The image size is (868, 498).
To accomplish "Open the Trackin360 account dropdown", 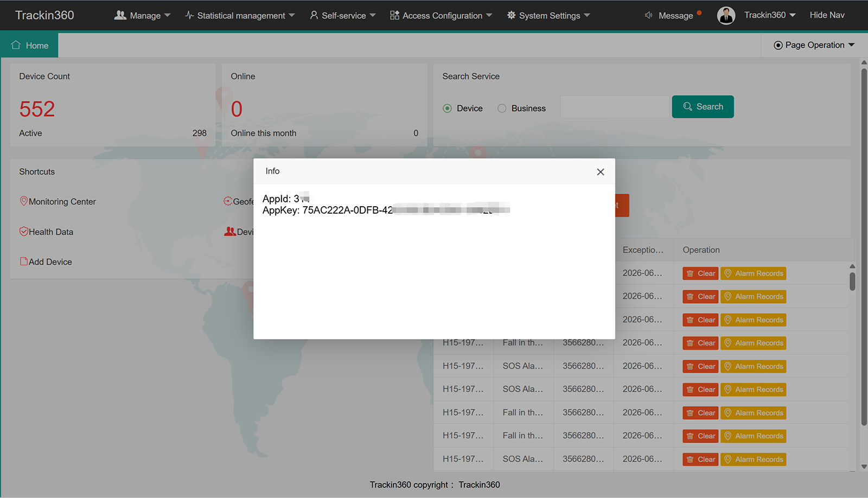I will point(770,15).
